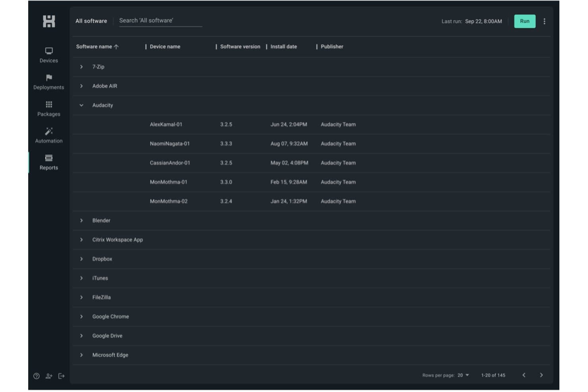Expand the FileZilla row
588x392 pixels.
point(81,297)
